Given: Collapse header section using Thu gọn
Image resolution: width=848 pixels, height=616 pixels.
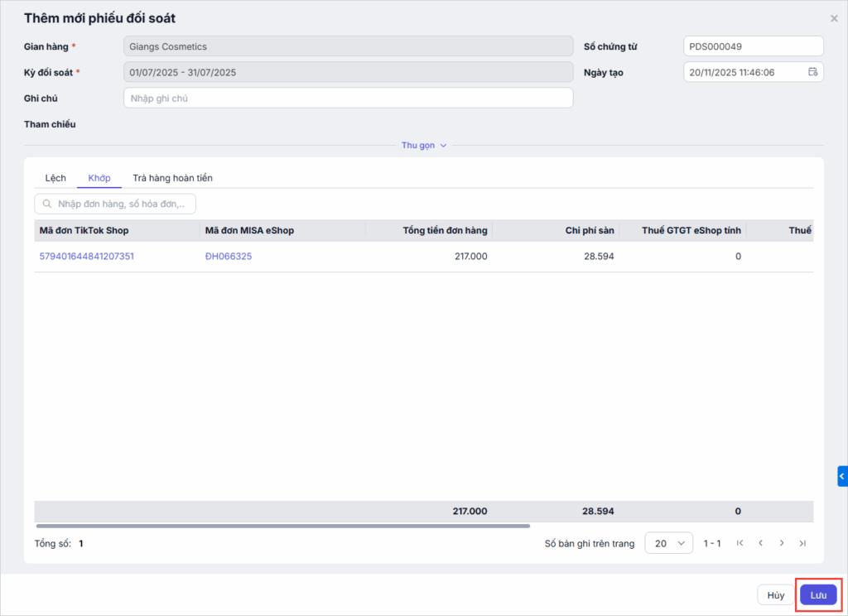Looking at the screenshot, I should click(424, 145).
